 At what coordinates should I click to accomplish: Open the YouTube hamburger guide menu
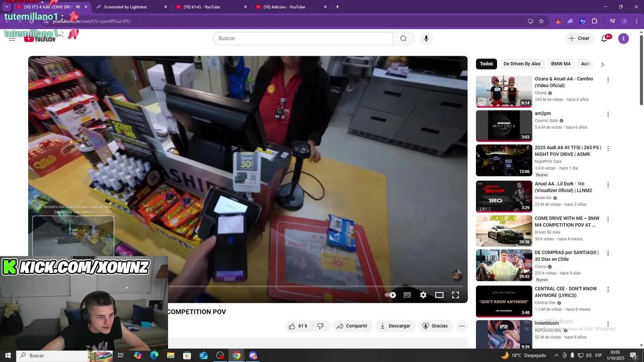12,39
